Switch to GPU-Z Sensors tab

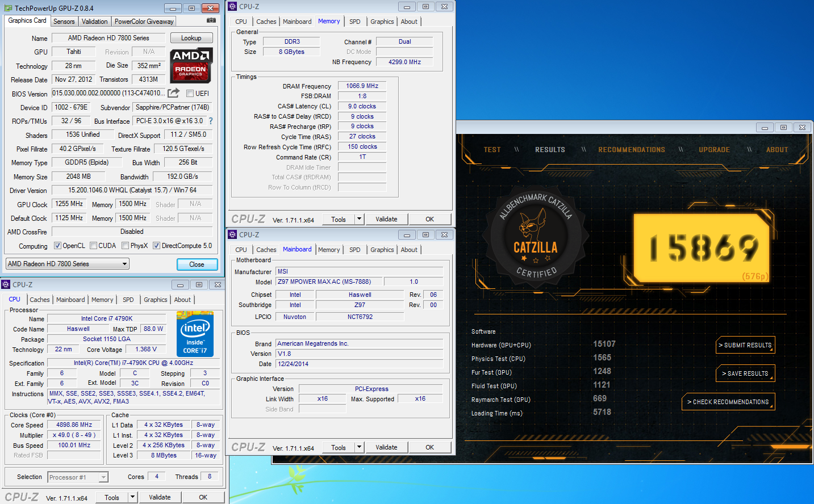(64, 22)
